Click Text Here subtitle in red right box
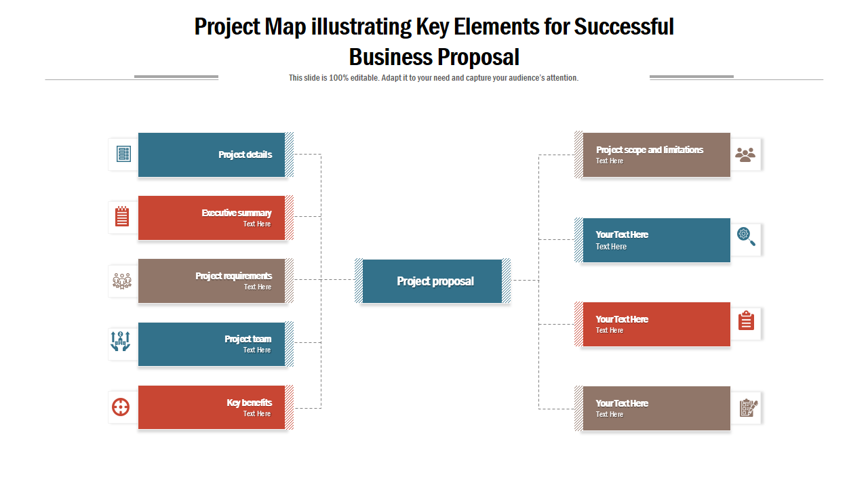Screen dimensions: 868x488 pyautogui.click(x=610, y=330)
